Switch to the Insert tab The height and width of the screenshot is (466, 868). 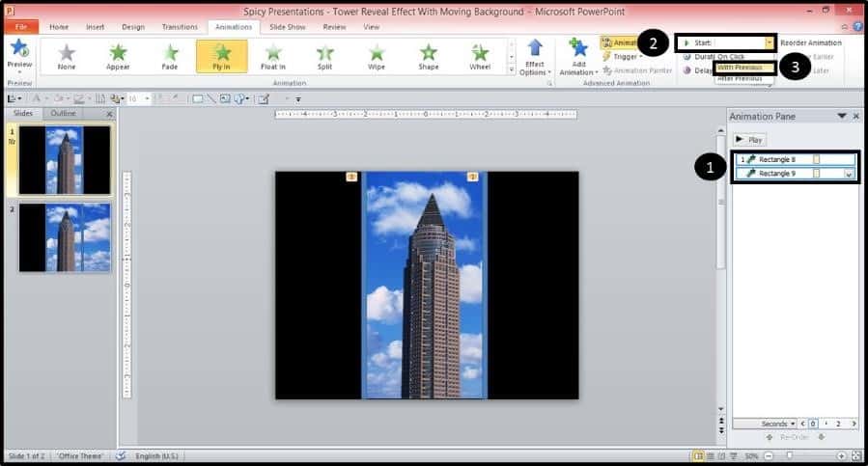tap(96, 27)
